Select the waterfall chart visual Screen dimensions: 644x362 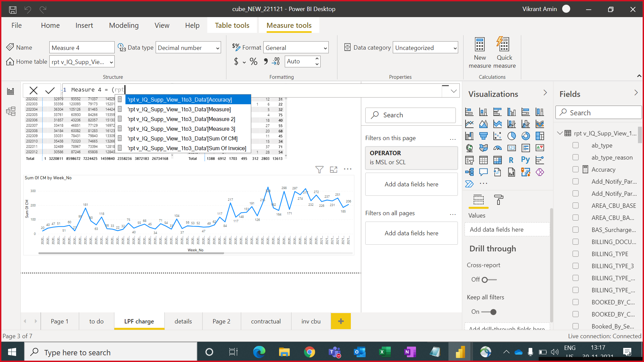pos(469,136)
